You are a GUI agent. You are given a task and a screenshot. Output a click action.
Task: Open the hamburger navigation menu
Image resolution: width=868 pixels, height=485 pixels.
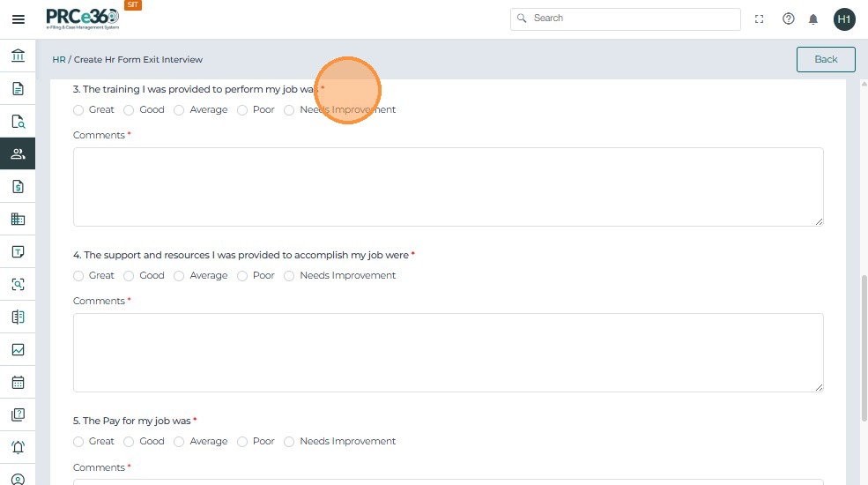pos(18,19)
